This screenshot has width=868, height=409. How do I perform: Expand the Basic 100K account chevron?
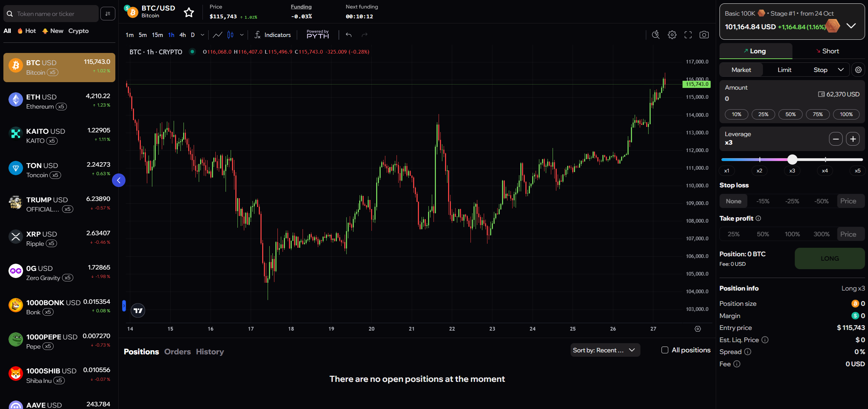pyautogui.click(x=851, y=26)
